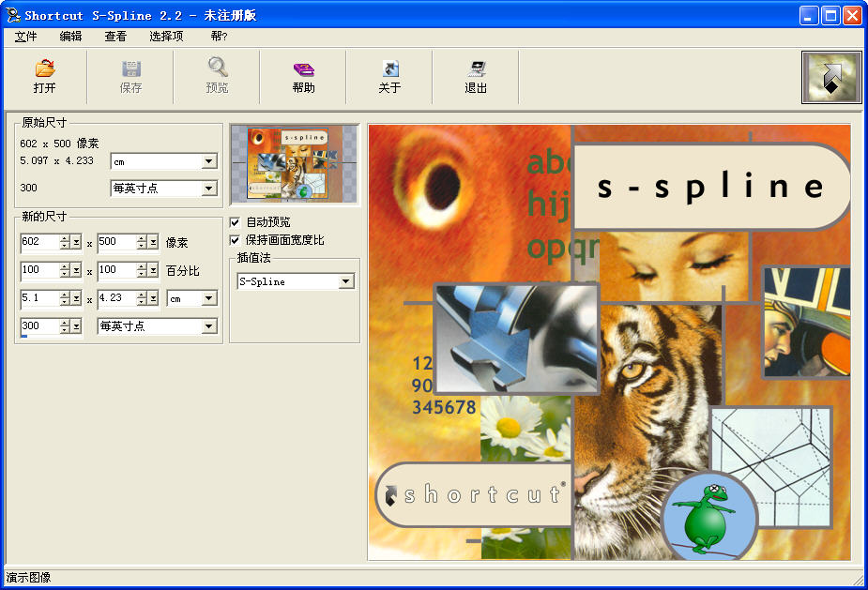Viewport: 868px width, 590px height.
Task: Open the 编辑 menu
Action: point(70,37)
